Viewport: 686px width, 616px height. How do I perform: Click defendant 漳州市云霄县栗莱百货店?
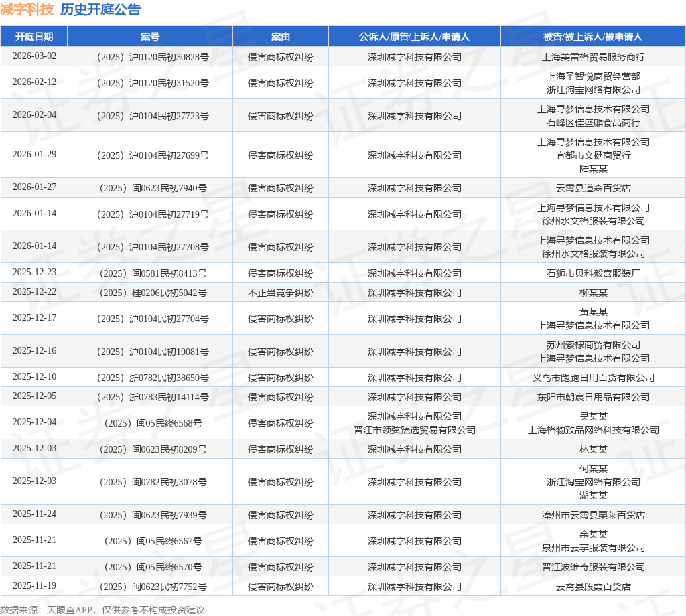pyautogui.click(x=594, y=515)
